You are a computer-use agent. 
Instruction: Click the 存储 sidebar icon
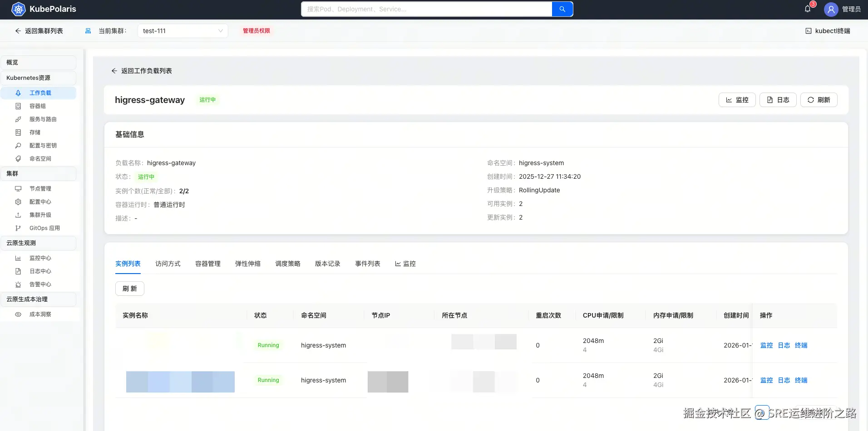point(18,132)
